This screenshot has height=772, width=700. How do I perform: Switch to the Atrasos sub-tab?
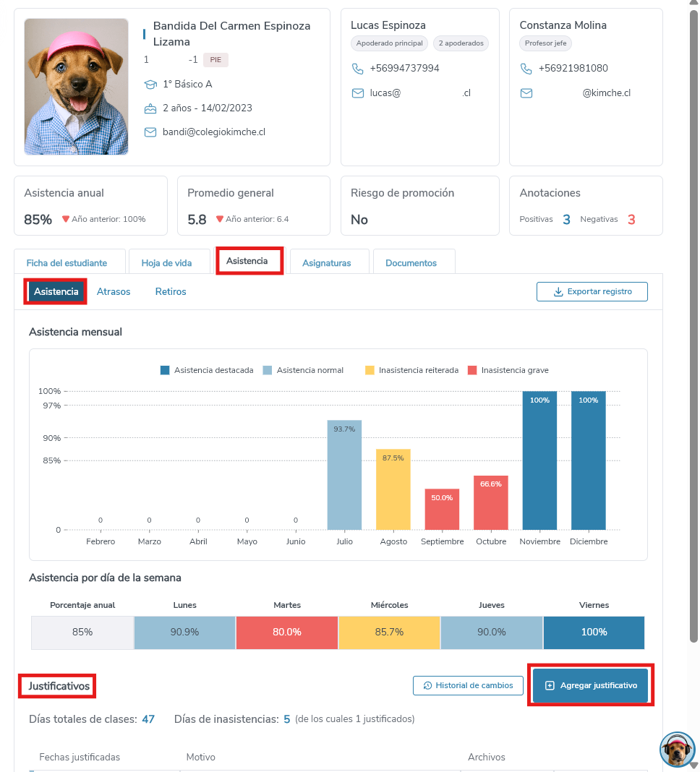114,291
